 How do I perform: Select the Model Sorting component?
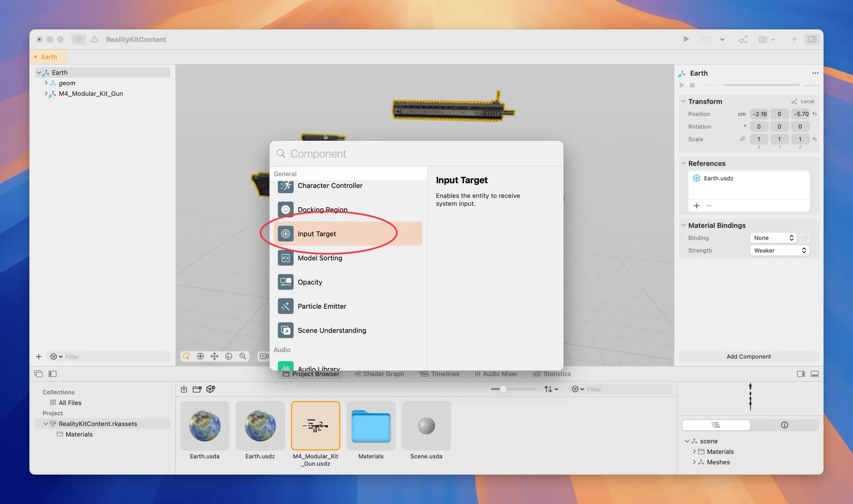[x=320, y=258]
